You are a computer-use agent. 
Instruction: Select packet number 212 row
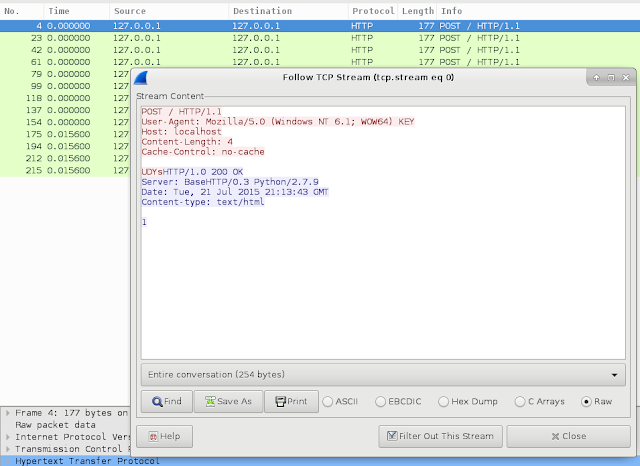tap(65, 158)
